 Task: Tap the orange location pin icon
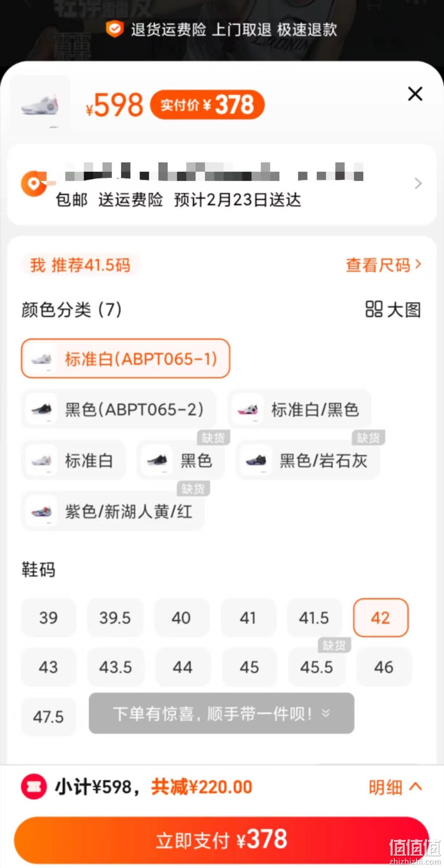pyautogui.click(x=33, y=184)
